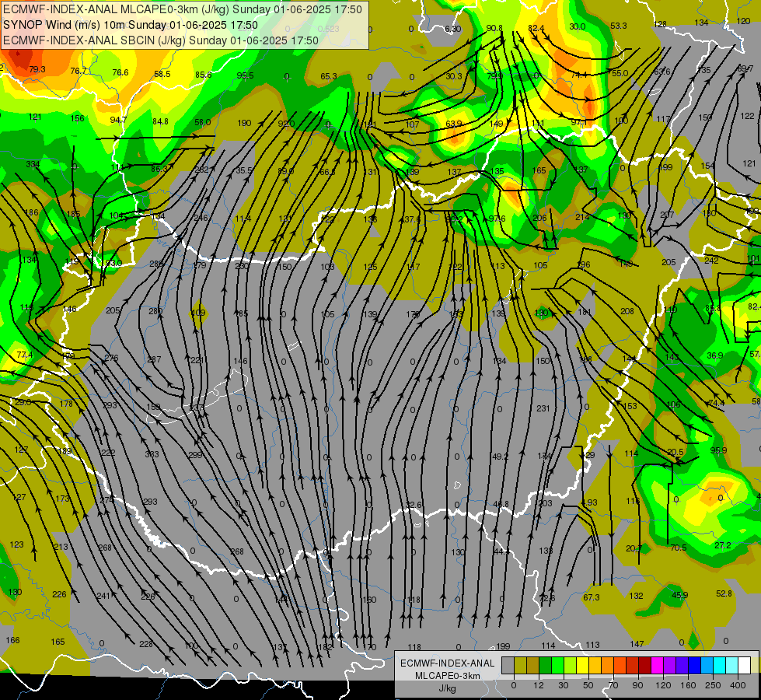
Task: Click the map value '76.7'
Action: click(79, 71)
